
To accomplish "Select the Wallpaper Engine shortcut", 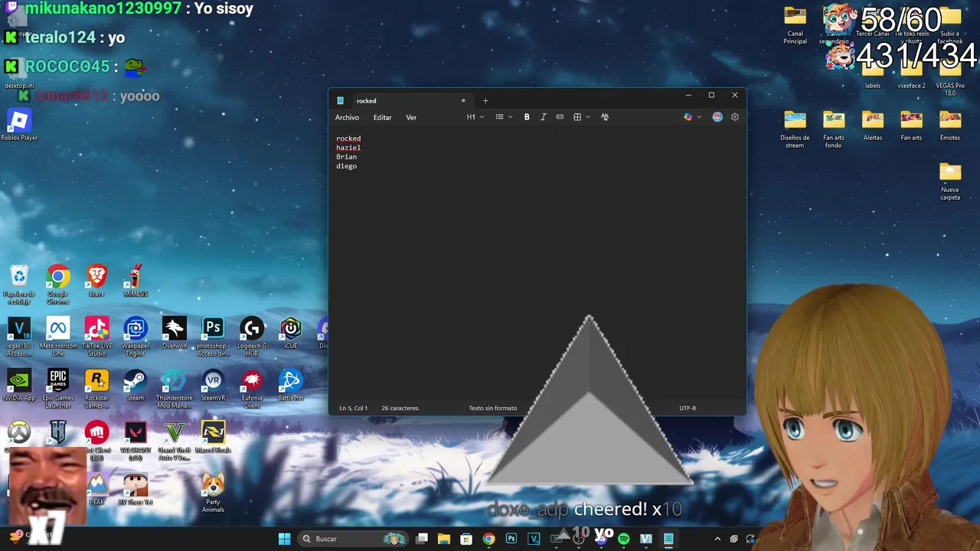I will 136,337.
